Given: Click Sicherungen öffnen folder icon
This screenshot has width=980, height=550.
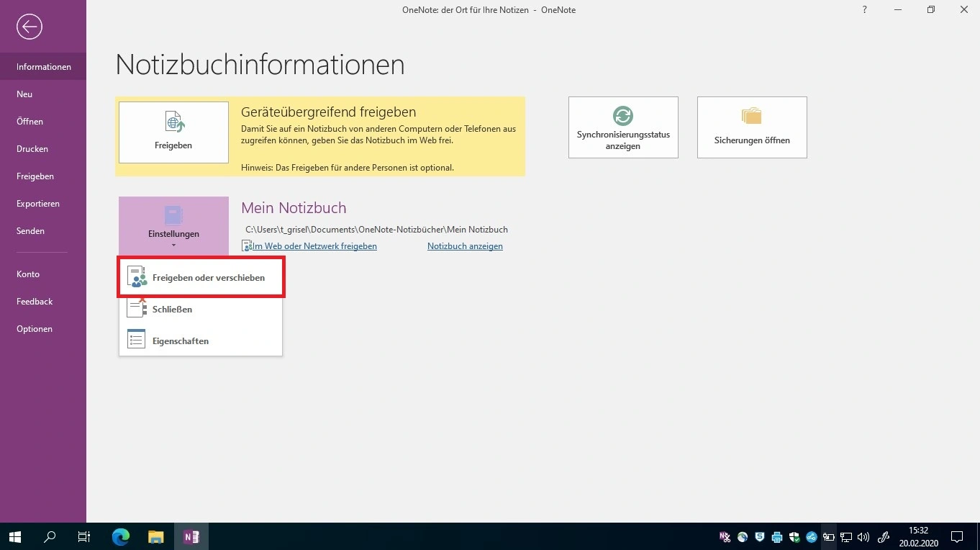Looking at the screenshot, I should click(751, 127).
